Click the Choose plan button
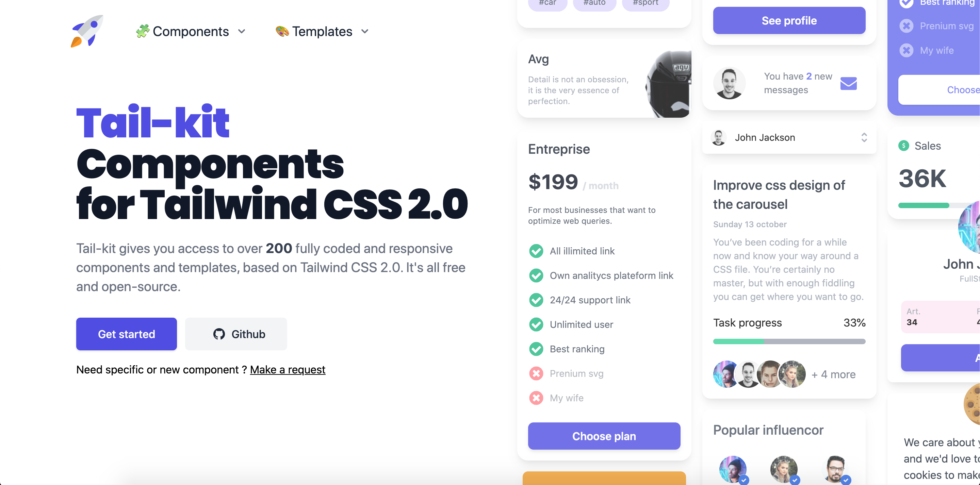The image size is (980, 485). [603, 436]
